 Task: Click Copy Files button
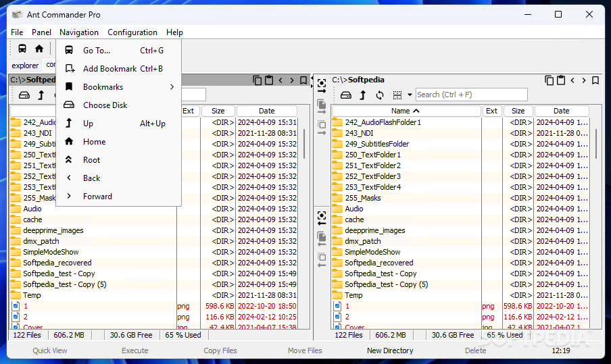coord(220,350)
